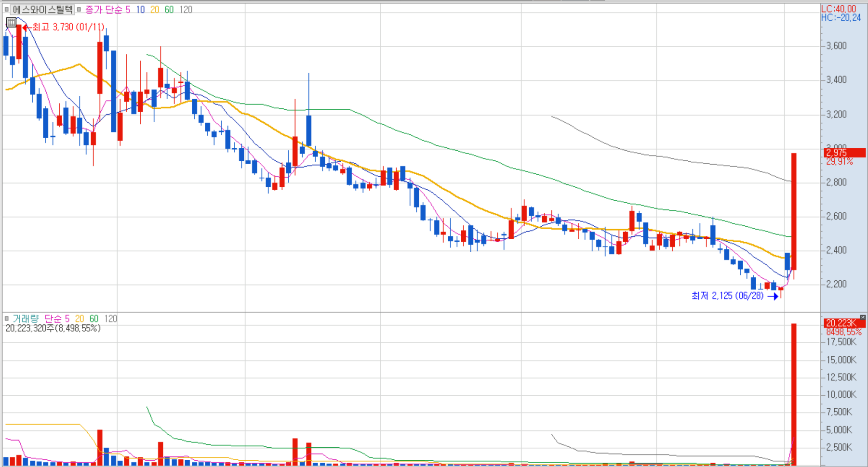Click the 8498.55% volume change label
Viewport: 868px width, 467px height.
[x=844, y=332]
